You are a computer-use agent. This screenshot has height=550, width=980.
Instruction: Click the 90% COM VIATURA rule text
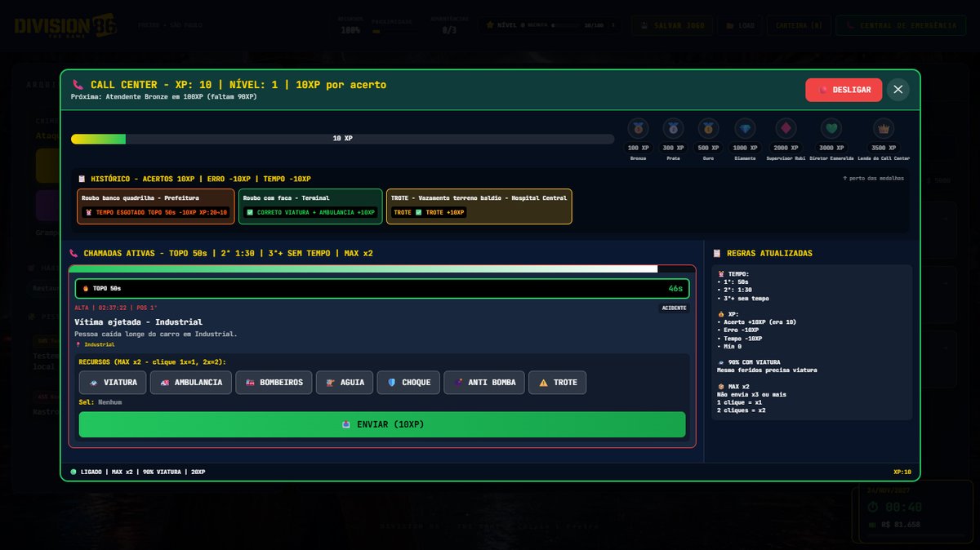click(755, 361)
